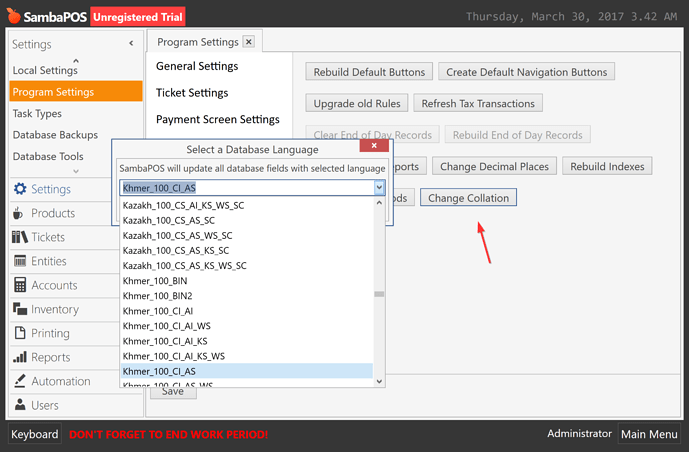Select Khmer_100_BIN2 collation
The height and width of the screenshot is (452, 689).
(247, 296)
